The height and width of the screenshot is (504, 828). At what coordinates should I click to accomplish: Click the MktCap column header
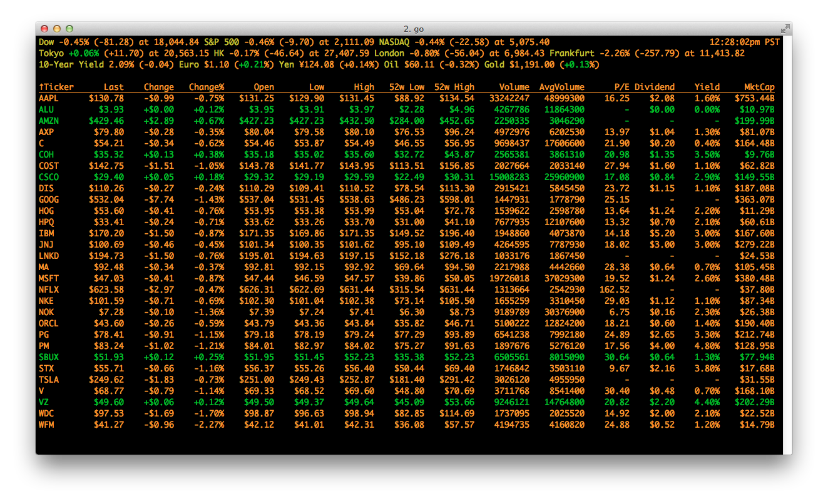pyautogui.click(x=760, y=87)
